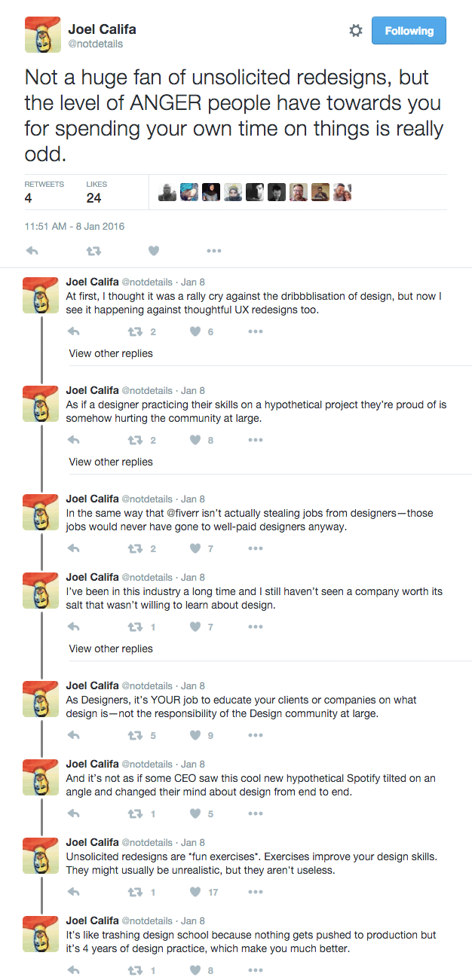Like the 'fun exercises' tweet with 17 likes
The image size is (472, 980).
click(x=195, y=892)
